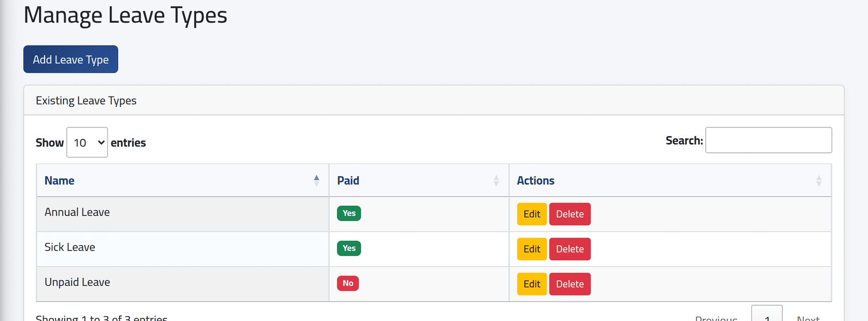Image resolution: width=868 pixels, height=321 pixels.
Task: Click the Manage Leave Types heading
Action: [x=125, y=15]
